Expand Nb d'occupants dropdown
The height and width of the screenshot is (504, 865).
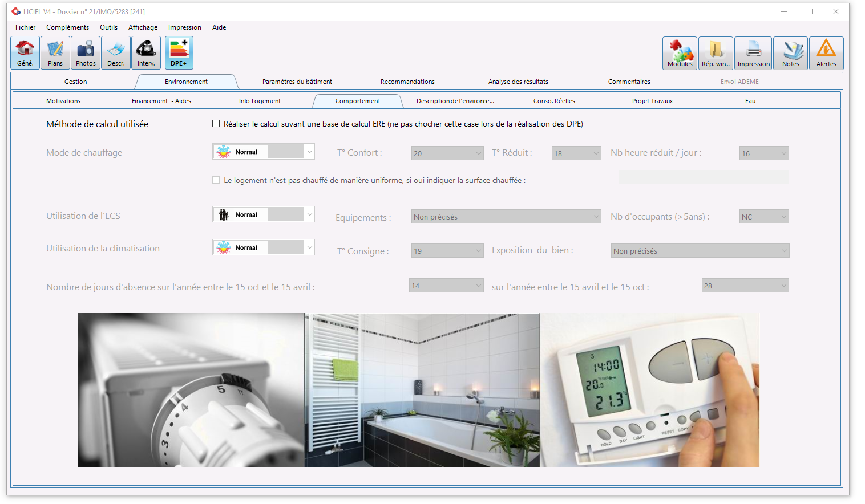pos(764,217)
